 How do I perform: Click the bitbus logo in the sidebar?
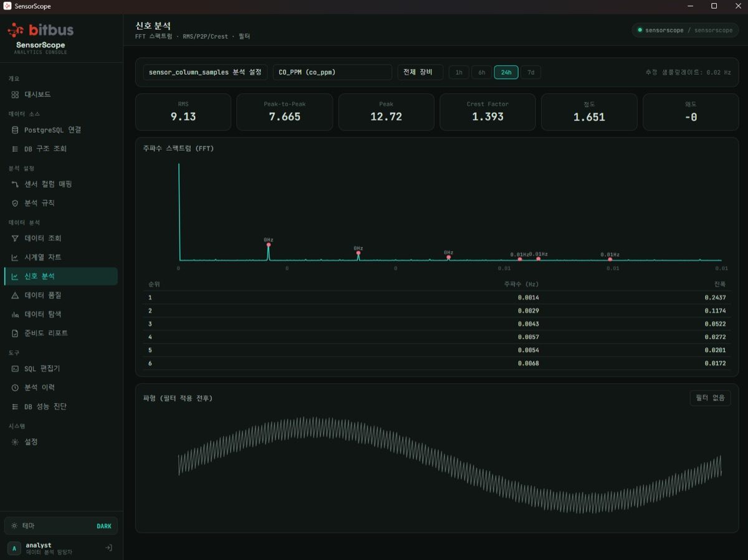click(x=41, y=30)
